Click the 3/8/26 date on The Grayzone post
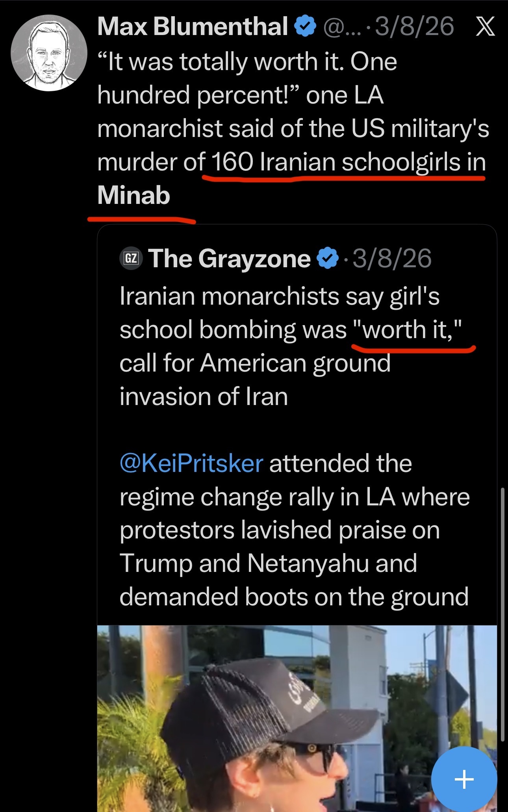Screen dimensions: 508x812 click(x=392, y=259)
